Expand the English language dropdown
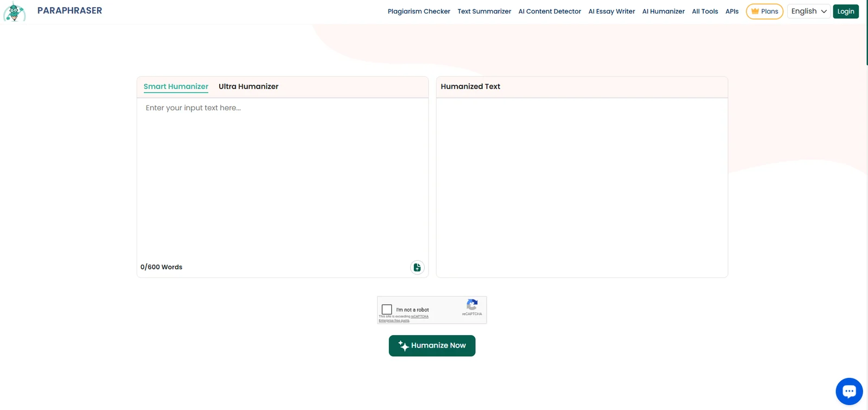 coord(808,11)
